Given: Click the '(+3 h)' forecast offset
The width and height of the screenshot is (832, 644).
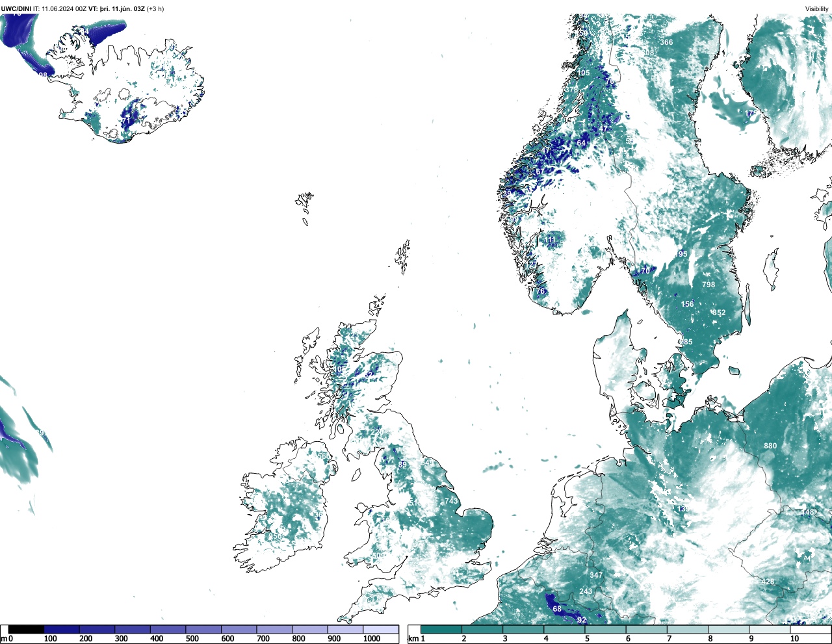Looking at the screenshot, I should [x=155, y=9].
